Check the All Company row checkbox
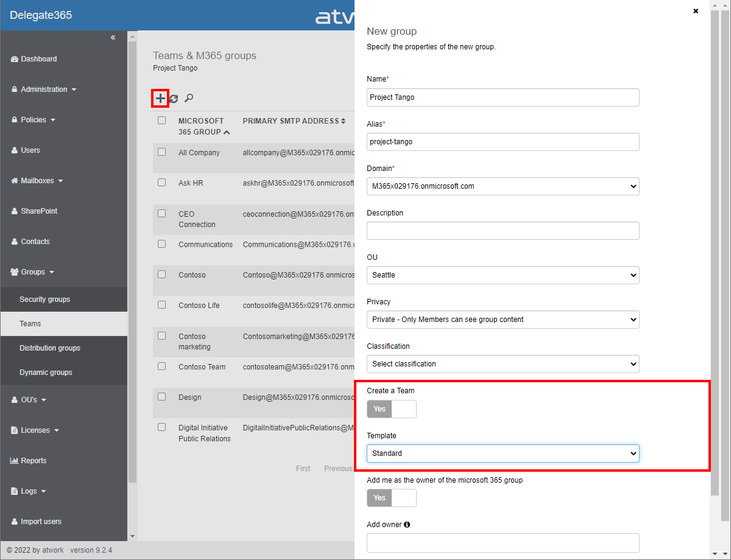The width and height of the screenshot is (731, 560). (161, 152)
